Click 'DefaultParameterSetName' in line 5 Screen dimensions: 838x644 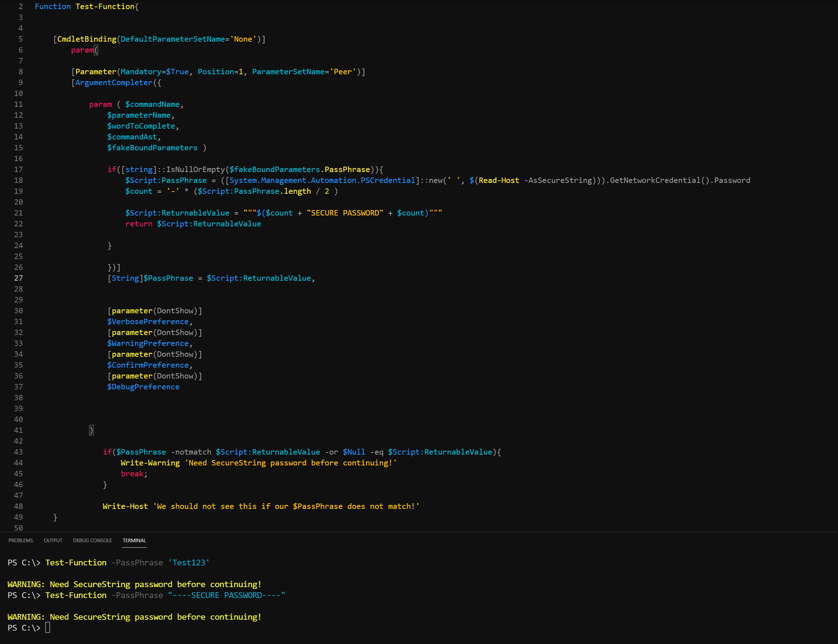point(173,39)
